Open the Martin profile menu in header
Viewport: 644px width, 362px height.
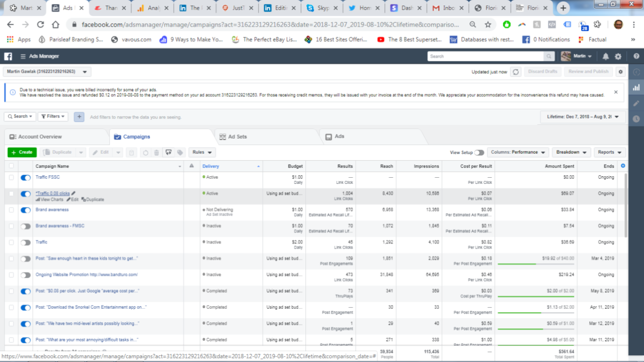(x=577, y=56)
